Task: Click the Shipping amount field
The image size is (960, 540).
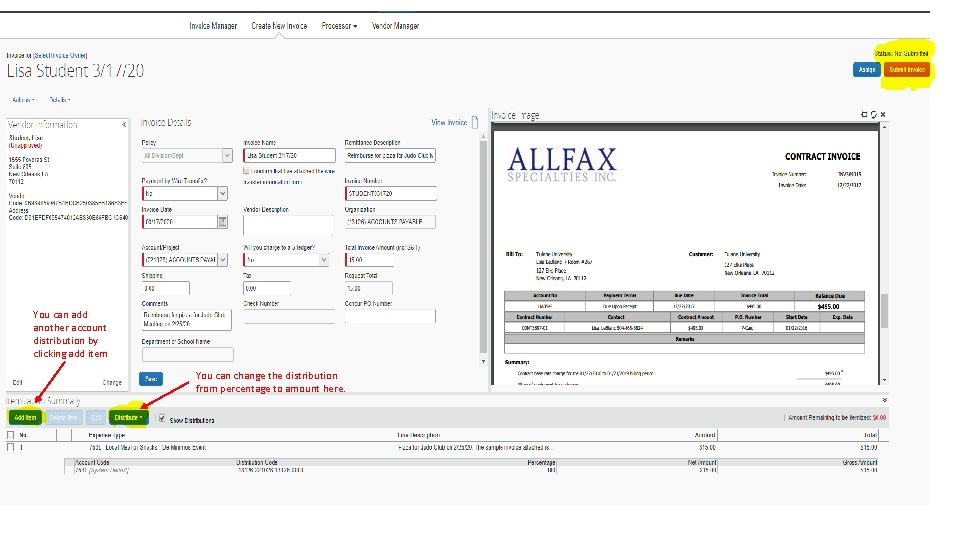Action: 165,288
